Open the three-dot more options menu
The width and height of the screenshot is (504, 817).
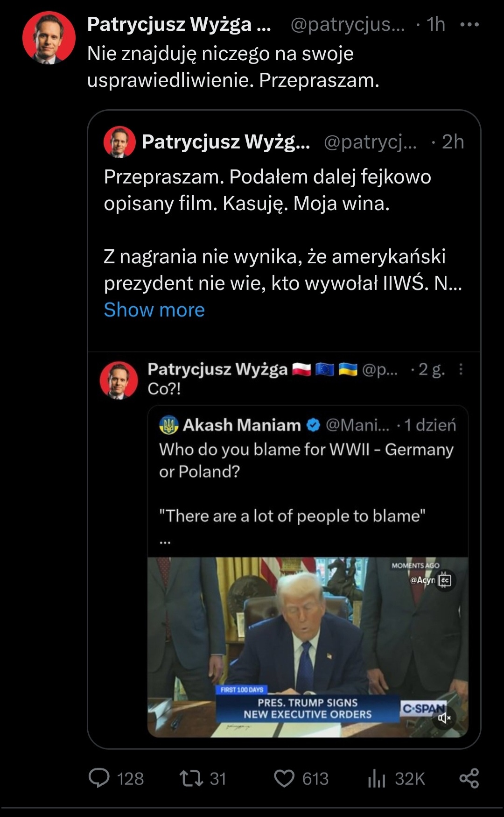coord(469,24)
